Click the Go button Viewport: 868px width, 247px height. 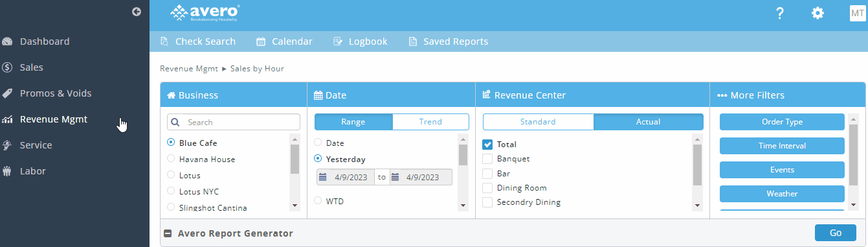click(x=836, y=233)
